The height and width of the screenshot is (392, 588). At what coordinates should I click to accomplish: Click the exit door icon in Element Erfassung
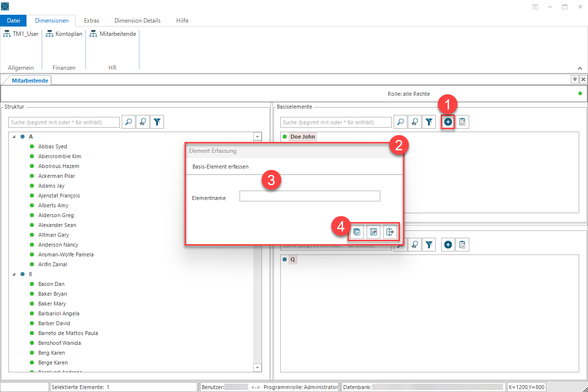coord(390,232)
